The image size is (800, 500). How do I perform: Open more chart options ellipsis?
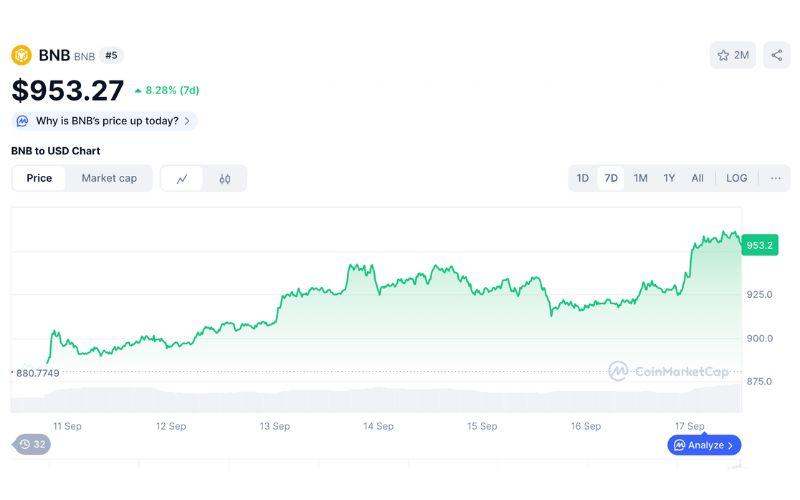pos(776,178)
